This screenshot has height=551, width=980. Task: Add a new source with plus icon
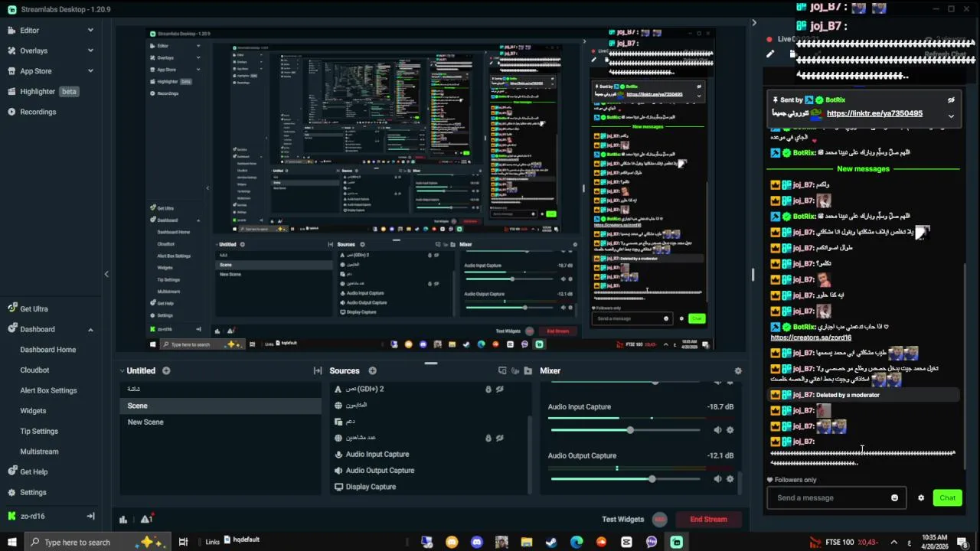click(x=372, y=370)
